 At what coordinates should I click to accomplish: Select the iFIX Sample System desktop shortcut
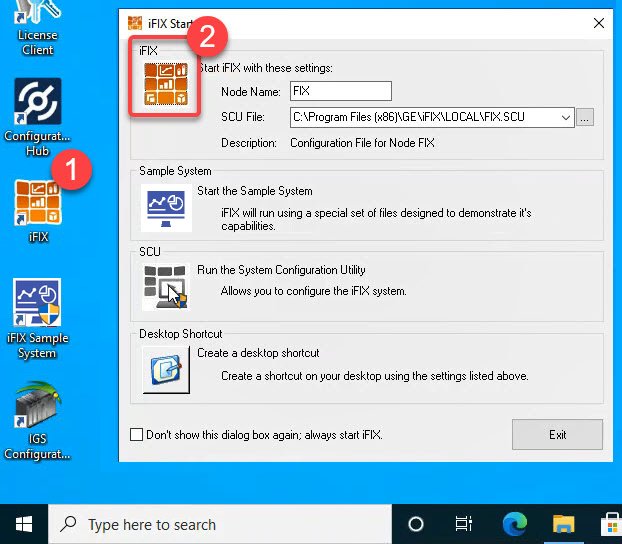37,319
